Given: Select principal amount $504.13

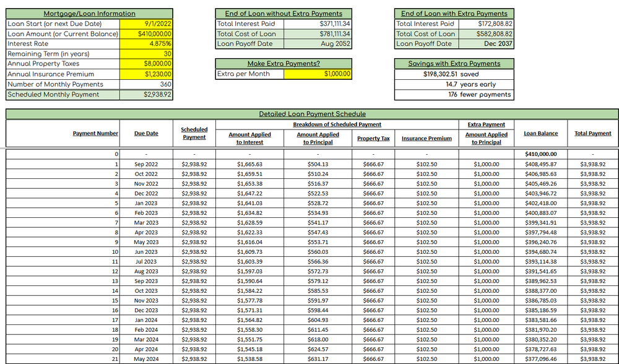Looking at the screenshot, I should (318, 164).
